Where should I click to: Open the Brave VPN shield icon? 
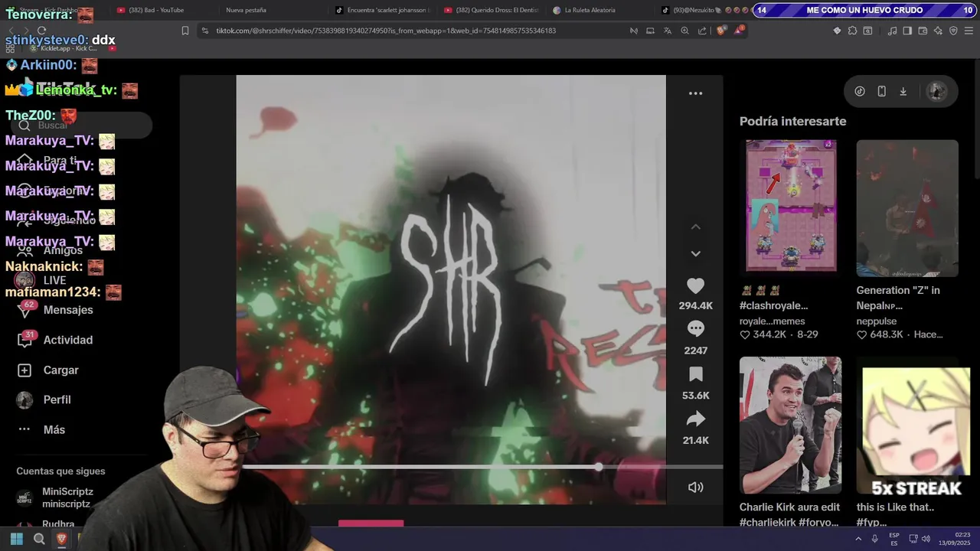pyautogui.click(x=953, y=31)
